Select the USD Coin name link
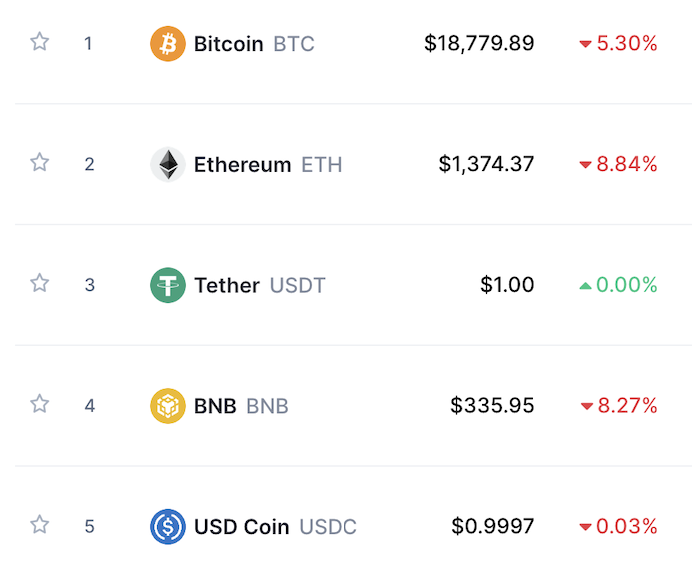The image size is (692, 570). click(242, 526)
